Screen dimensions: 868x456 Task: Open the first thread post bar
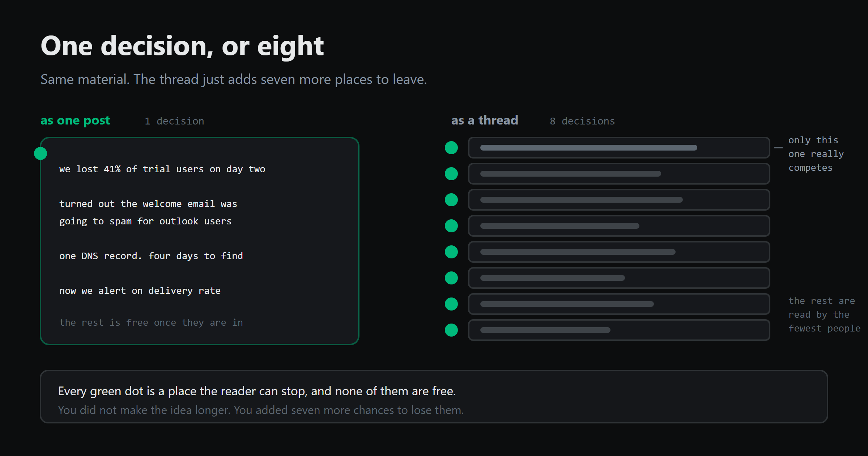(619, 148)
